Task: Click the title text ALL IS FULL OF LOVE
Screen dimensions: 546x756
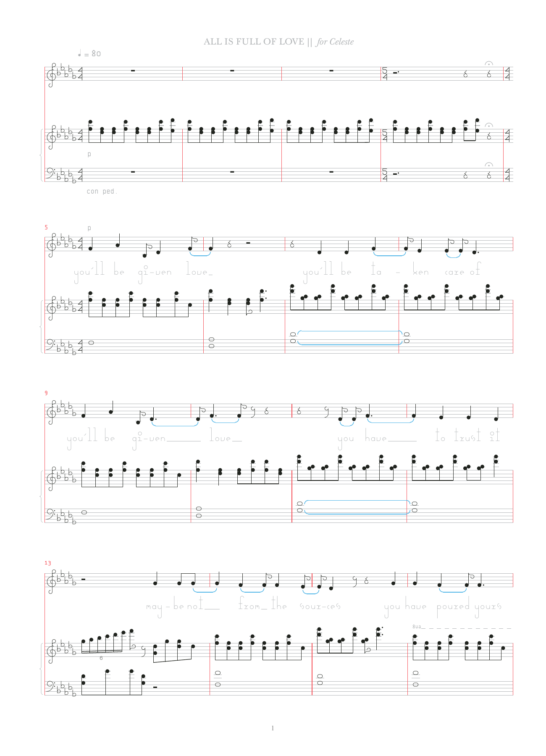Action: (254, 42)
